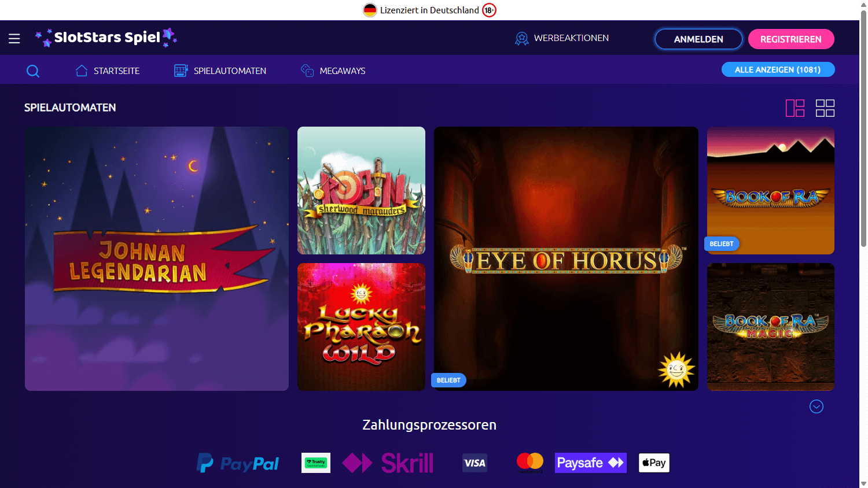Click the Startseite home icon
This screenshot has height=488, width=868.
point(81,70)
